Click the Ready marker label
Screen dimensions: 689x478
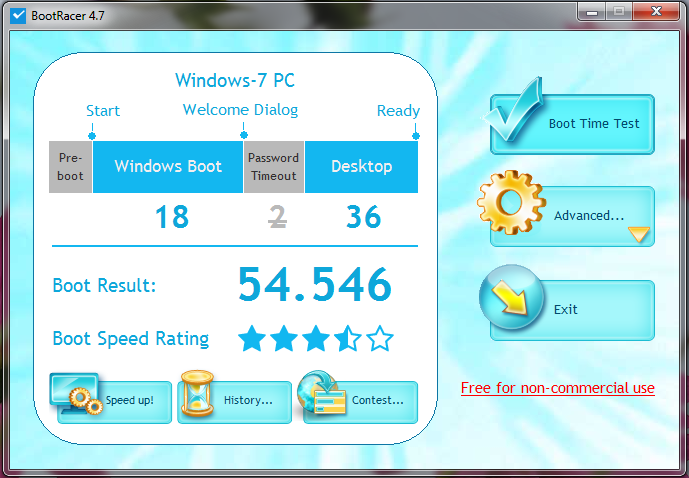tap(398, 111)
